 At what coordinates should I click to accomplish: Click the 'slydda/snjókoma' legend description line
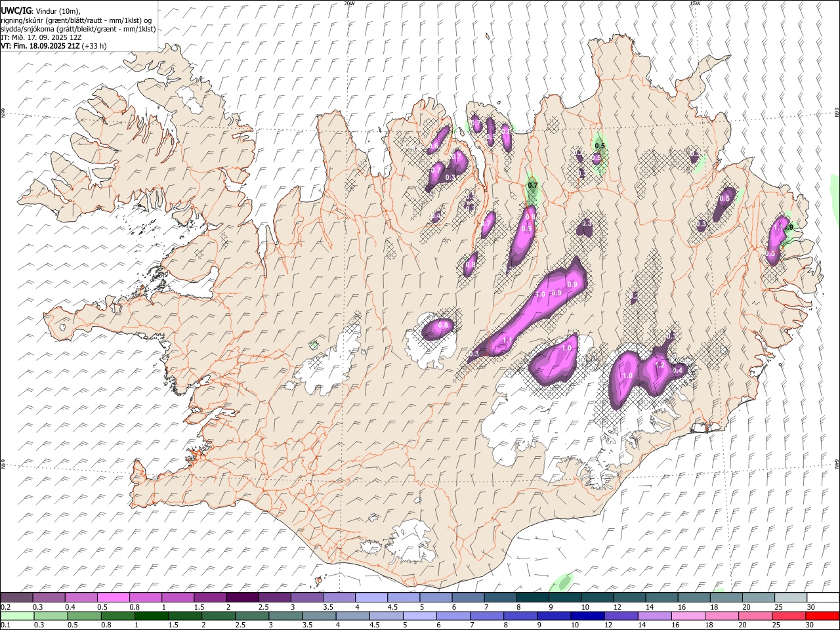coord(78,29)
